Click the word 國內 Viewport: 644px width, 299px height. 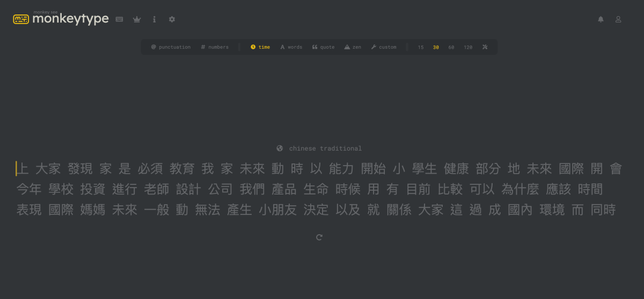(x=521, y=210)
